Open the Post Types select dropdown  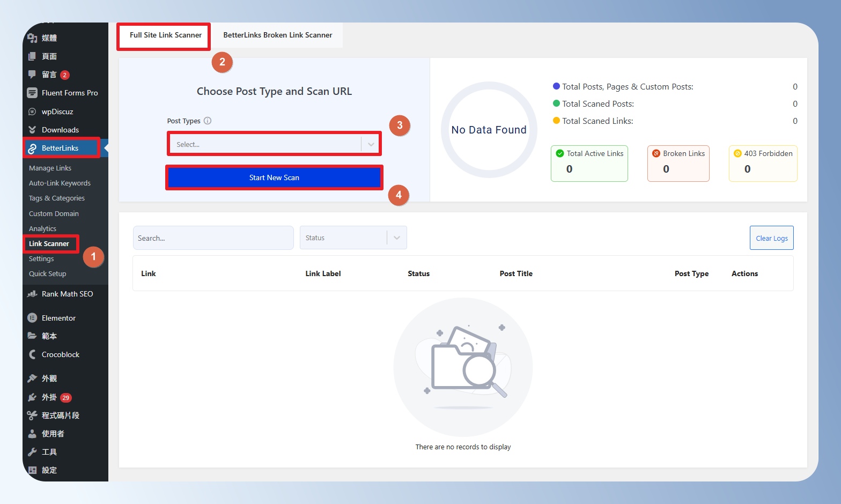pos(266,144)
